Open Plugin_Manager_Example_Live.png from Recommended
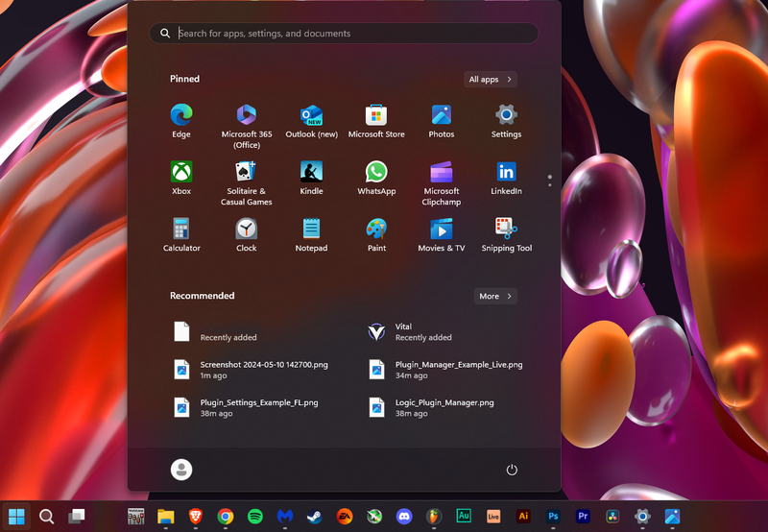 click(458, 370)
